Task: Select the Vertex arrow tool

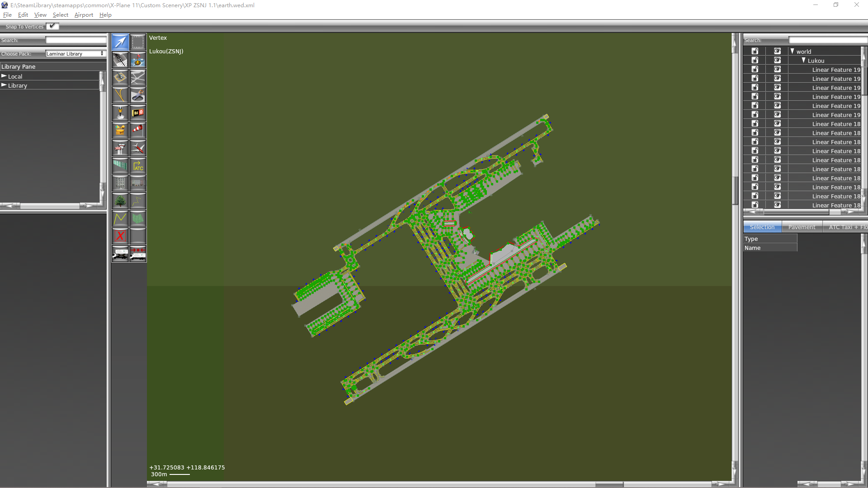Action: [x=120, y=42]
